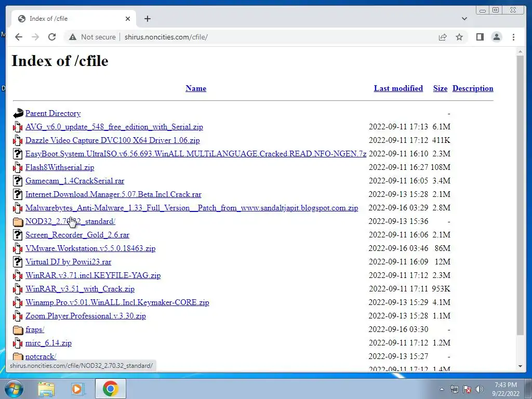Click the folder icon beside fraps
Viewport: 532px width, 399px height.
click(x=18, y=330)
